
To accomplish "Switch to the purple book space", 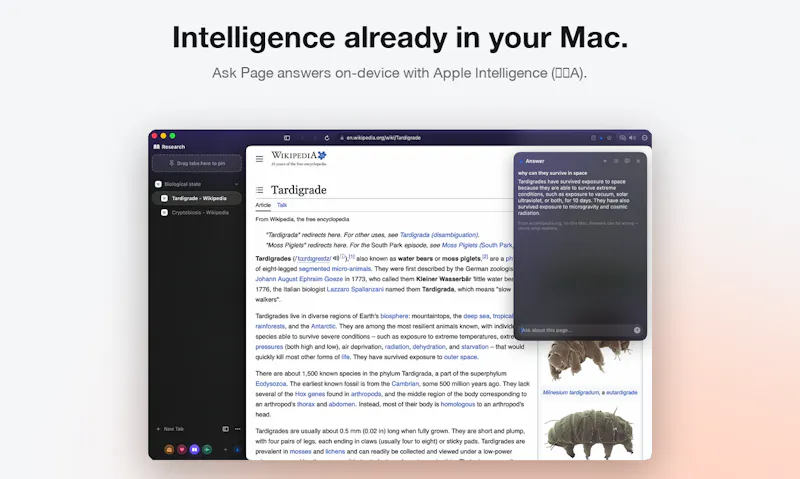I will pos(194,449).
